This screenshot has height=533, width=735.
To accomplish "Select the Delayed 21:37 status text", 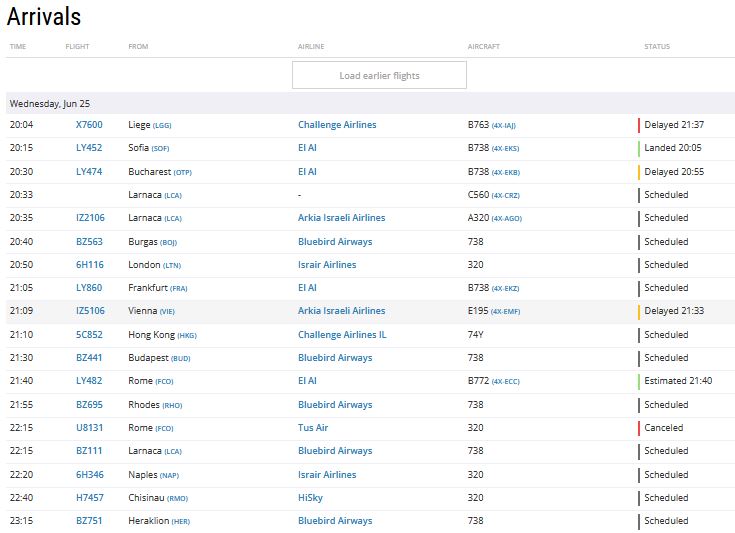I will [x=674, y=125].
